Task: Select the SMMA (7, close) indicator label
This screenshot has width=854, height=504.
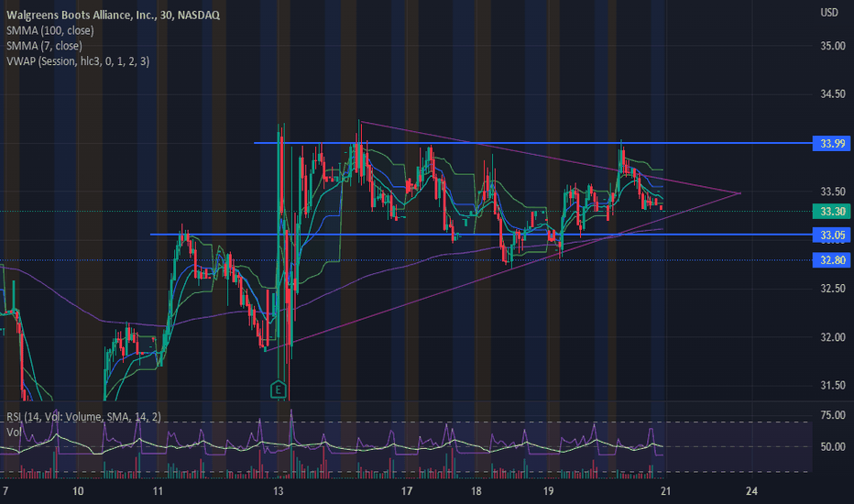Action: [x=44, y=46]
